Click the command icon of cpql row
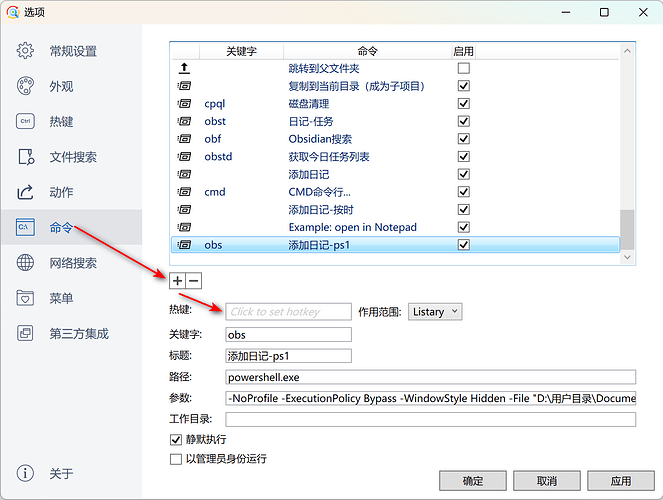 (184, 104)
